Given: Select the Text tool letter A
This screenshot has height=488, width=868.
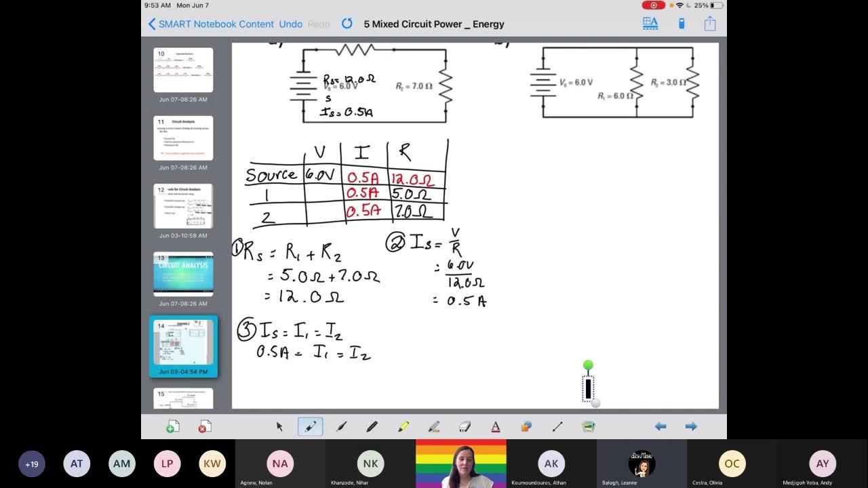Looking at the screenshot, I should click(496, 426).
